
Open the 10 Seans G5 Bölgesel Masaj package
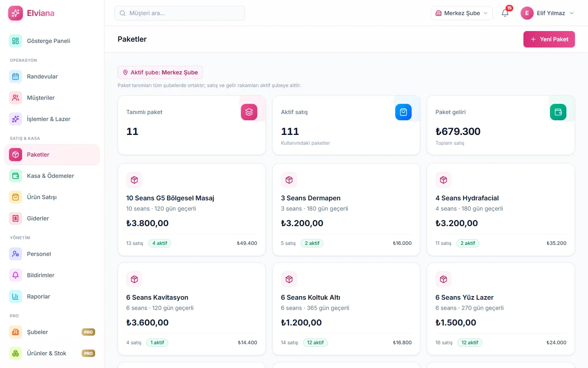point(192,210)
